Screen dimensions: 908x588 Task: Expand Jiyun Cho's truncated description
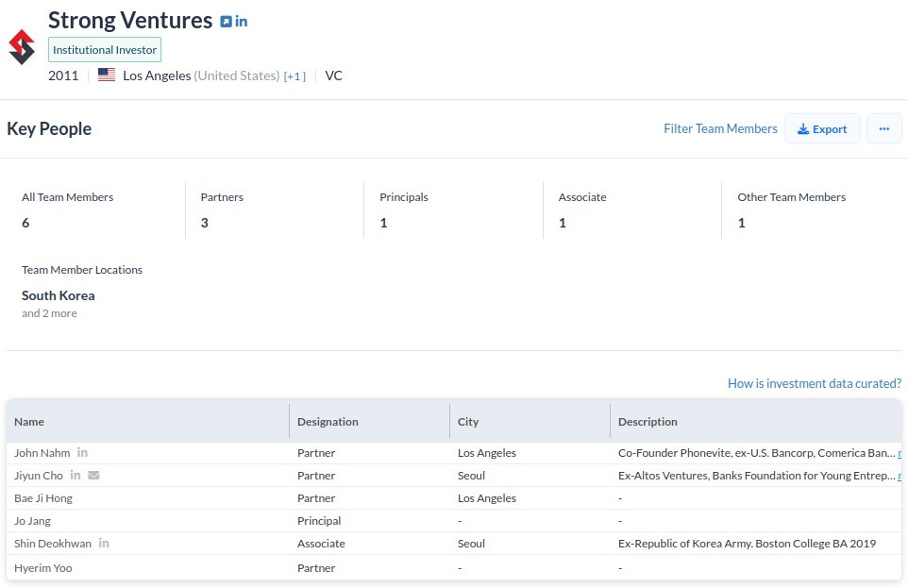[x=901, y=476]
